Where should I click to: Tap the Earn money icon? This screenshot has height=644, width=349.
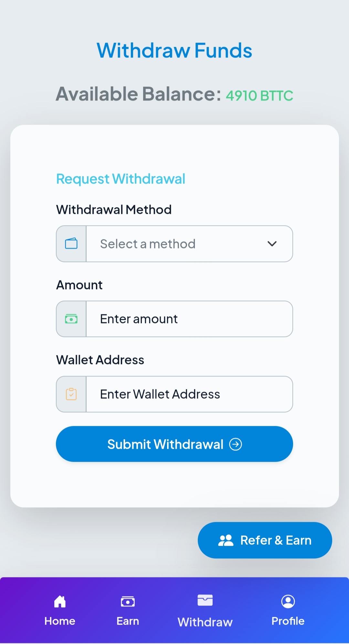(x=128, y=601)
